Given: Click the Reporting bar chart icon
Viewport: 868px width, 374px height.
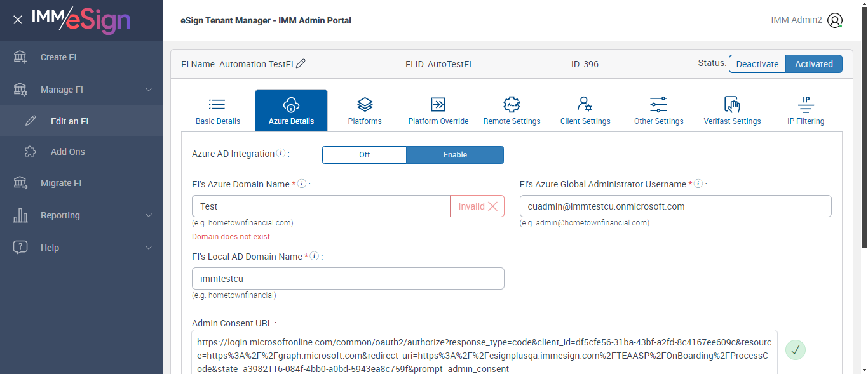Looking at the screenshot, I should click(x=20, y=215).
